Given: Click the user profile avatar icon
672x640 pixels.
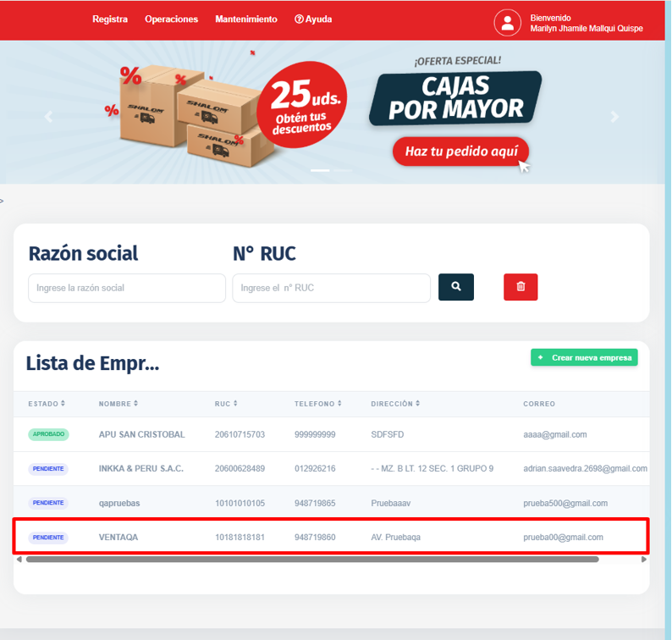Looking at the screenshot, I should [x=508, y=23].
